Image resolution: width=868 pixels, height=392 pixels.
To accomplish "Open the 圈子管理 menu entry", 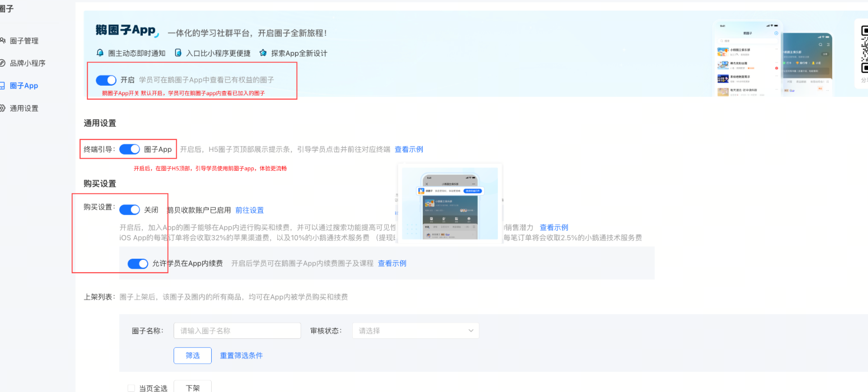I will (25, 40).
